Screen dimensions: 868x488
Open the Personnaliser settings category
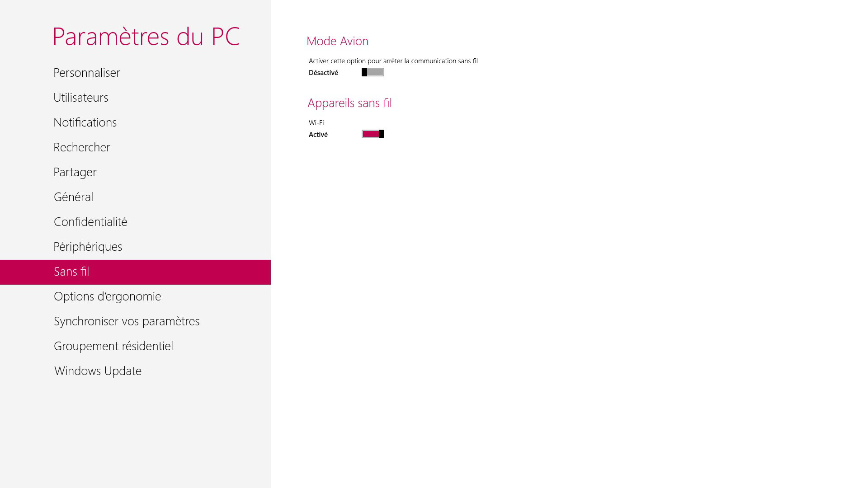tap(87, 73)
